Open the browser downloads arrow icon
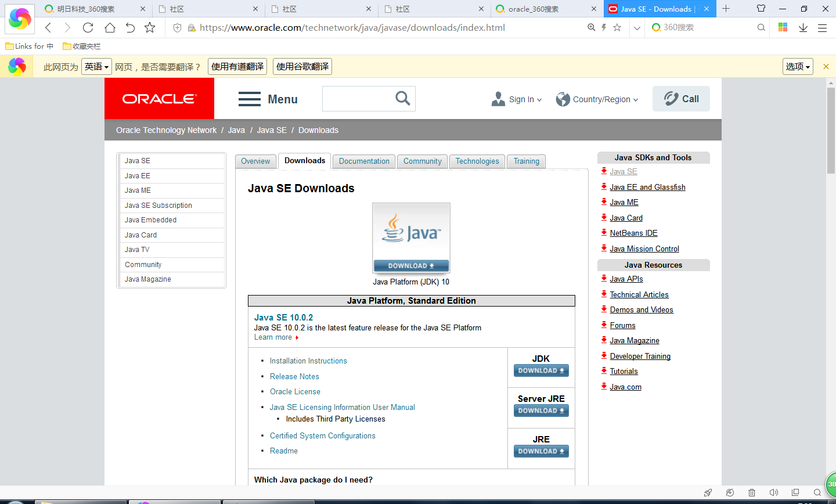Screen dimensions: 836x504 pos(803,27)
